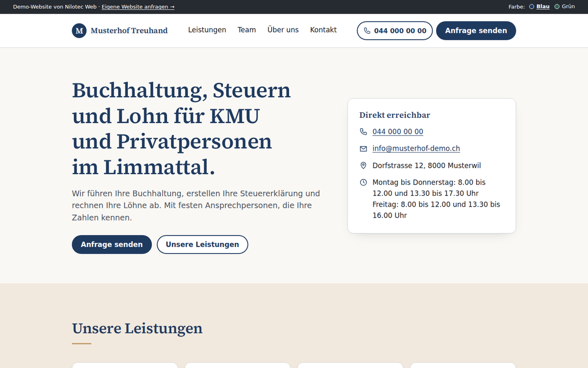Click the clock icon beside opening hours
Viewport: 588px width, 368px height.
(363, 182)
